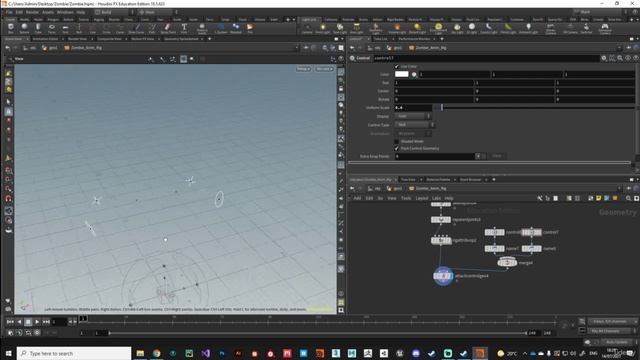Click the Control node type icon in parameters

352,58
